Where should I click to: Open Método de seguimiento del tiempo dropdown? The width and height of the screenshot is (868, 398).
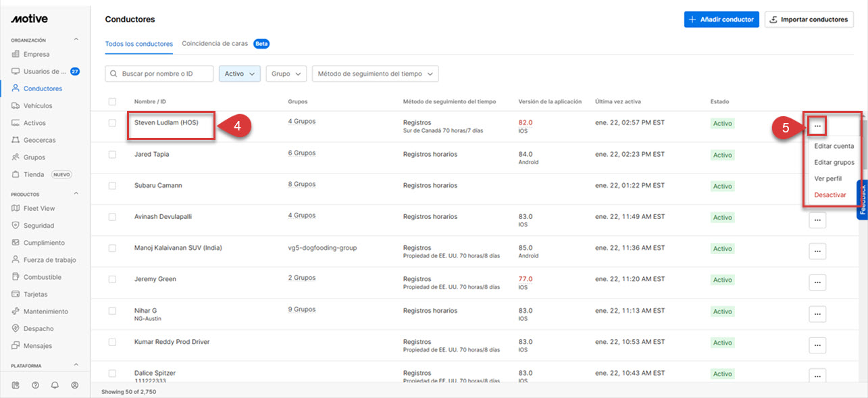374,74
